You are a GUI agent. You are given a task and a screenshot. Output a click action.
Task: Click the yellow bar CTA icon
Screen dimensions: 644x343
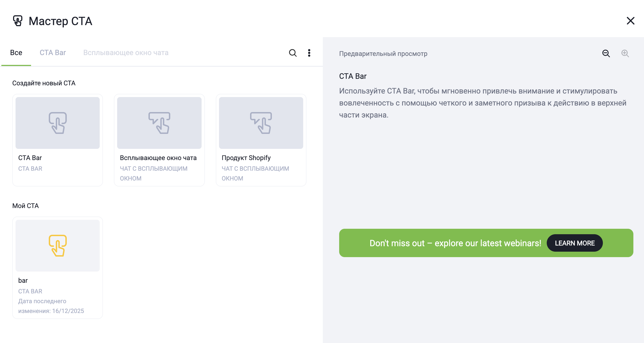(57, 245)
